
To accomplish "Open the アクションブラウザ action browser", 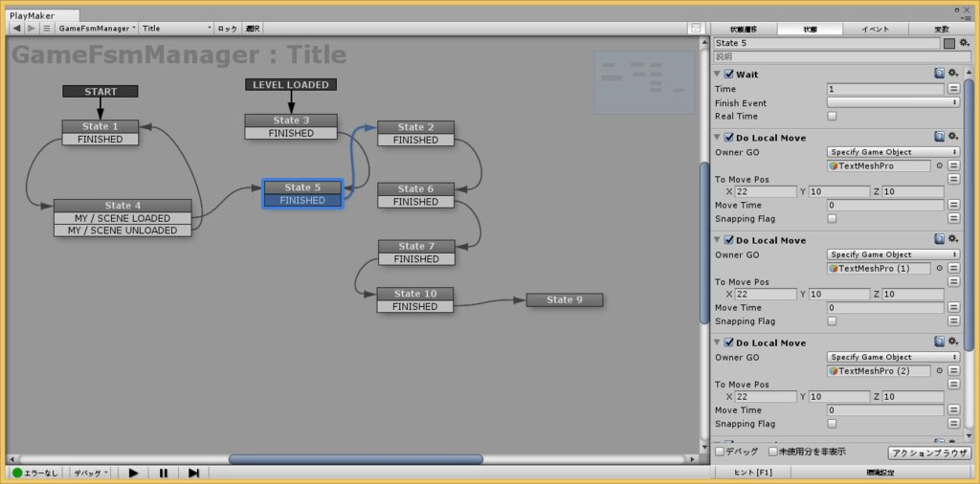I will 929,452.
